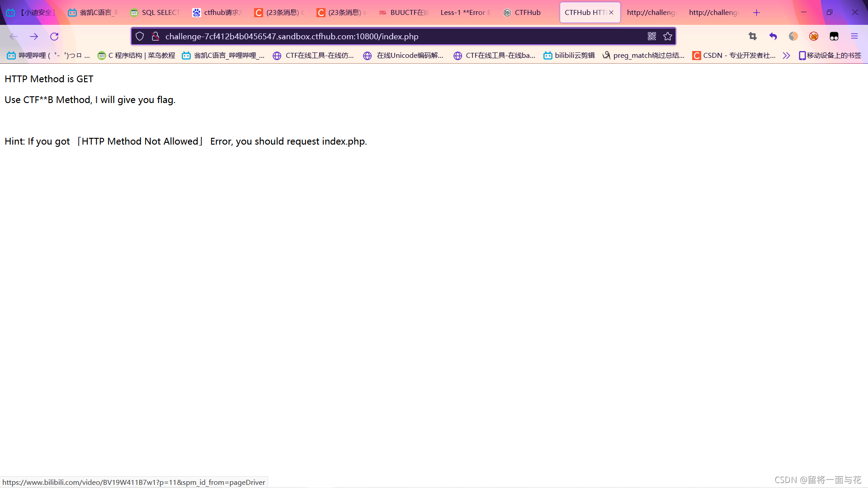868x488 pixels.
Task: Open the bilibili云剪辑 bookmark
Action: click(x=569, y=56)
